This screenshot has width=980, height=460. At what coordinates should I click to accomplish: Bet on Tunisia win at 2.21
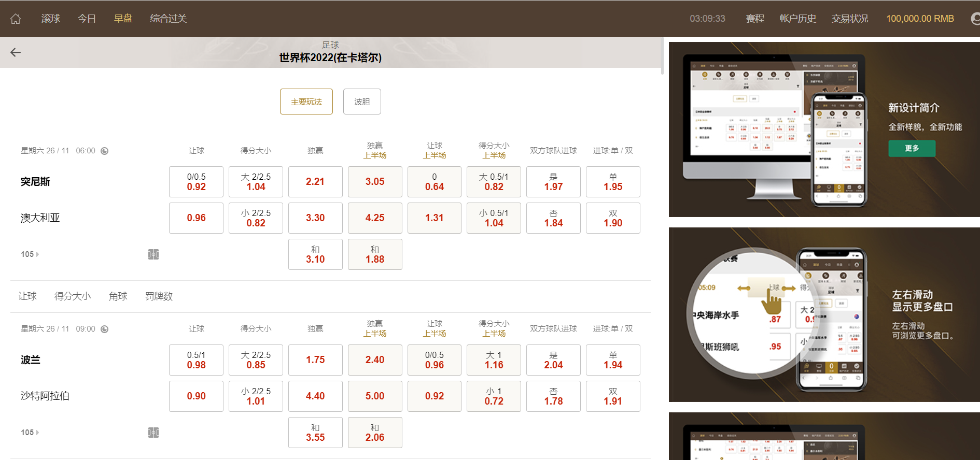click(x=315, y=182)
